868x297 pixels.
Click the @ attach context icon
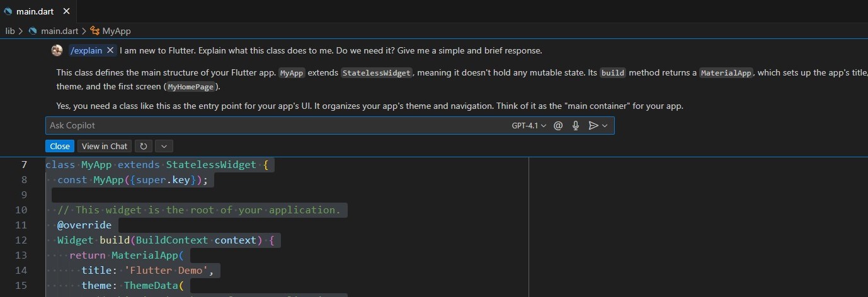point(558,126)
